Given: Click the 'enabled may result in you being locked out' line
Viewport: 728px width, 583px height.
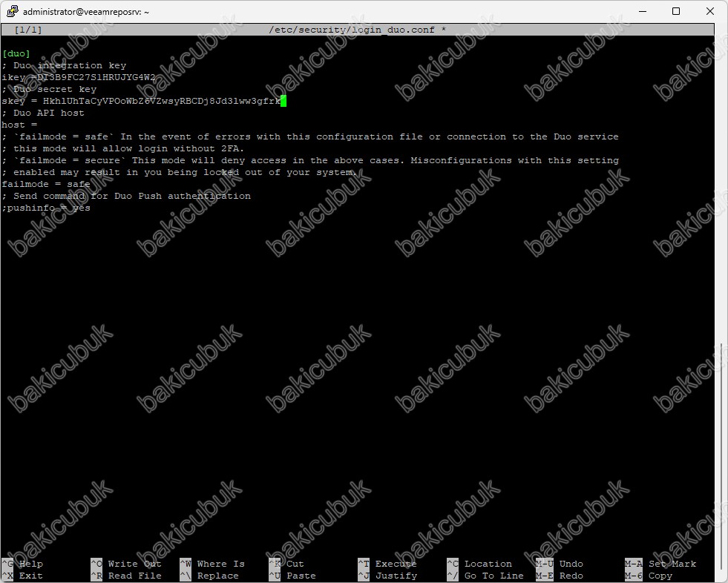Looking at the screenshot, I should [x=179, y=172].
